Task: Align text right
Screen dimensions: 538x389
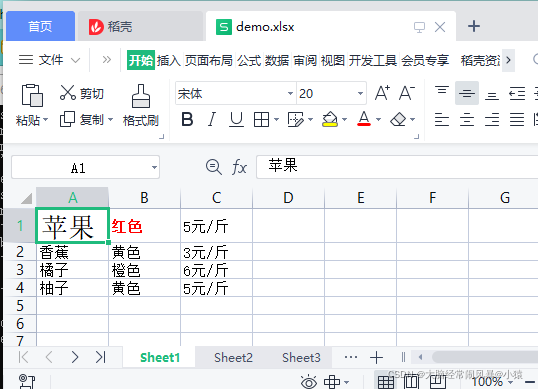Action: 492,120
